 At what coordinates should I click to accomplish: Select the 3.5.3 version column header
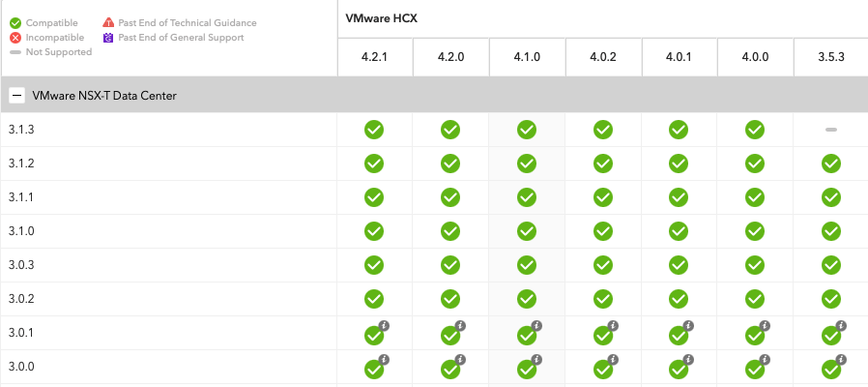click(831, 58)
